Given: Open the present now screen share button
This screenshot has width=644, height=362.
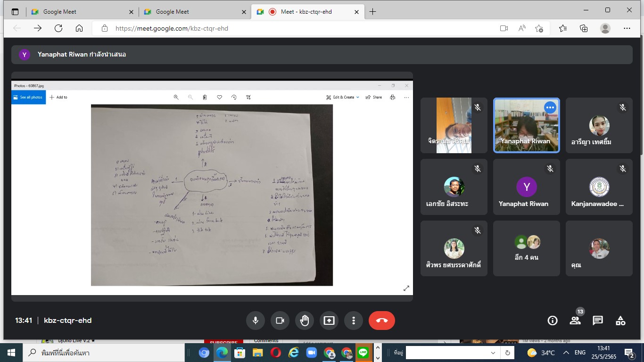Looking at the screenshot, I should [x=329, y=321].
